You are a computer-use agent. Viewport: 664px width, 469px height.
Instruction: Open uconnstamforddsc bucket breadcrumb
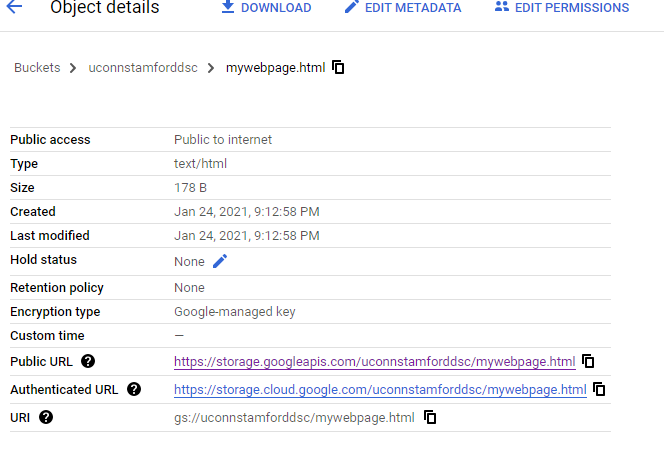click(x=143, y=68)
